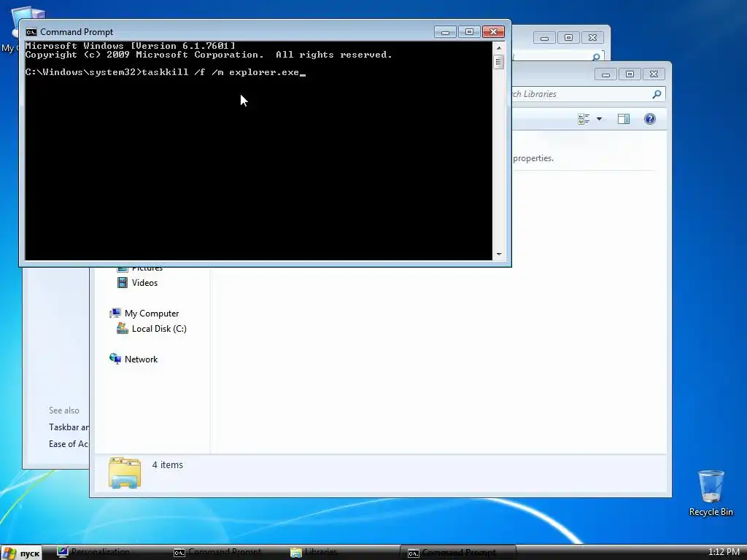Toggle the preview pane button in Libraries
This screenshot has height=560, width=747.
(x=624, y=119)
